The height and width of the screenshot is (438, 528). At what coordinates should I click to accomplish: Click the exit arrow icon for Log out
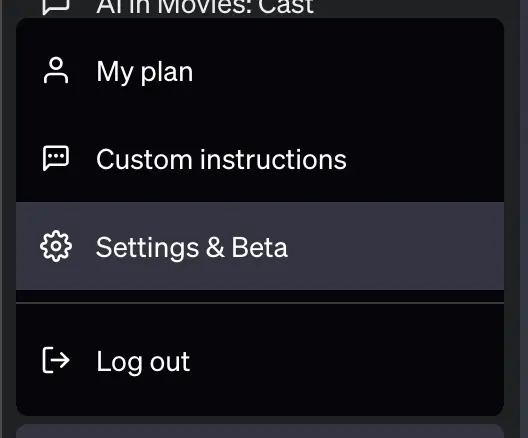coord(56,360)
